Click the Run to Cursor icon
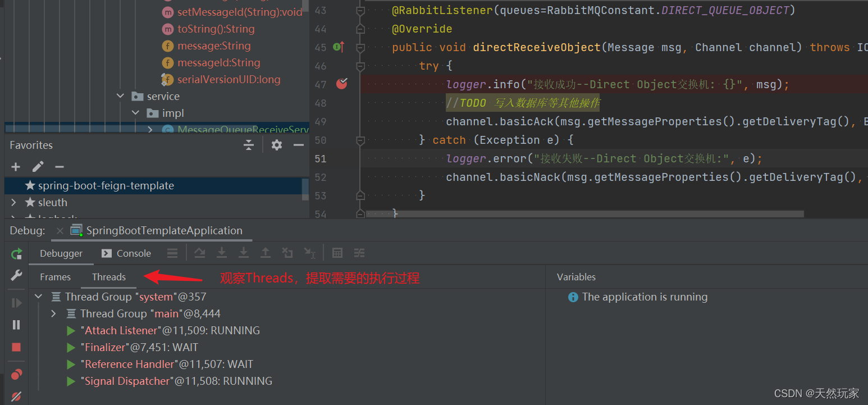This screenshot has height=405, width=868. (309, 253)
